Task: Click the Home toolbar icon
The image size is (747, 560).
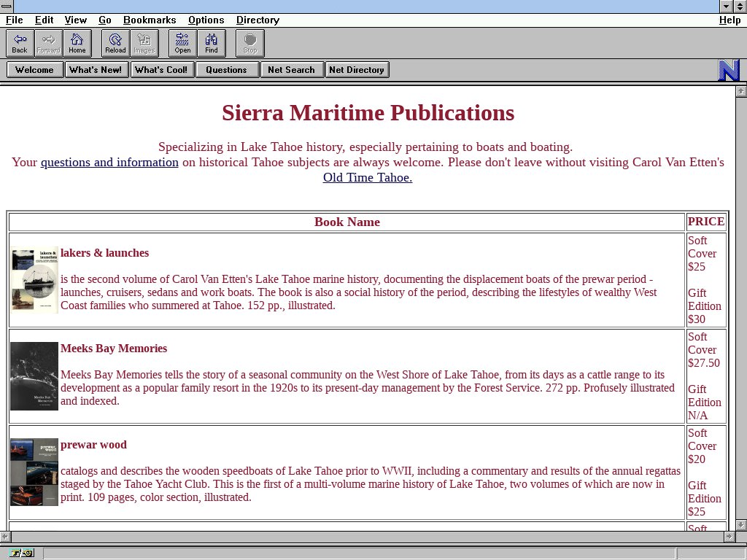Action: point(77,43)
